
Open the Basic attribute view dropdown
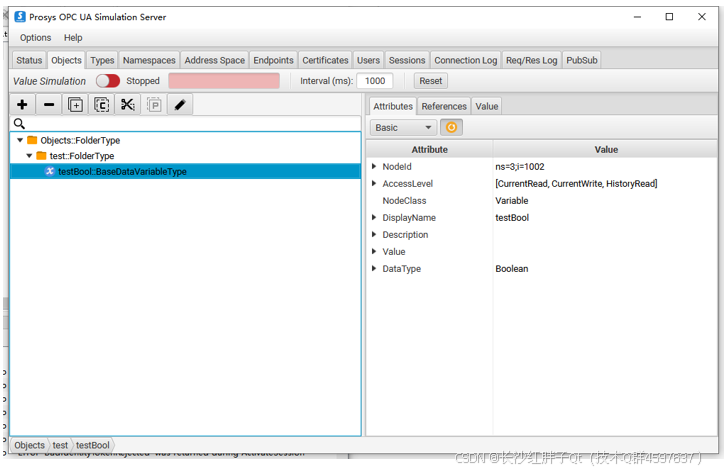coord(403,127)
